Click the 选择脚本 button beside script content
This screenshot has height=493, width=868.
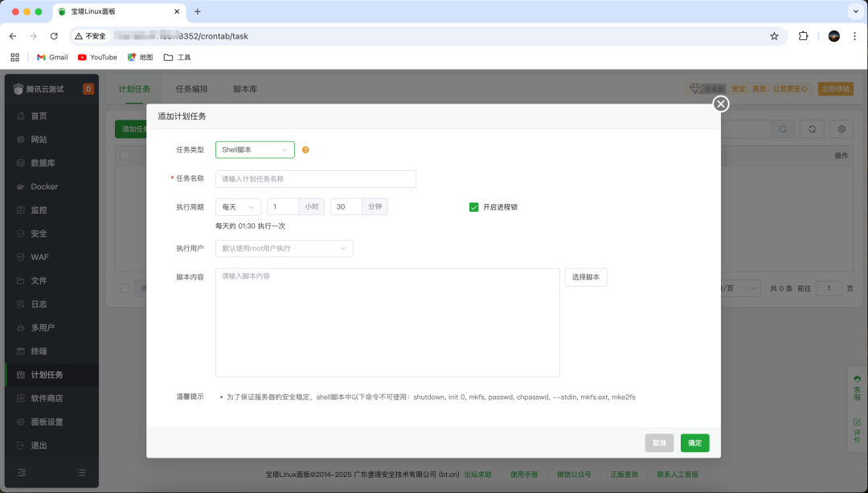(585, 277)
